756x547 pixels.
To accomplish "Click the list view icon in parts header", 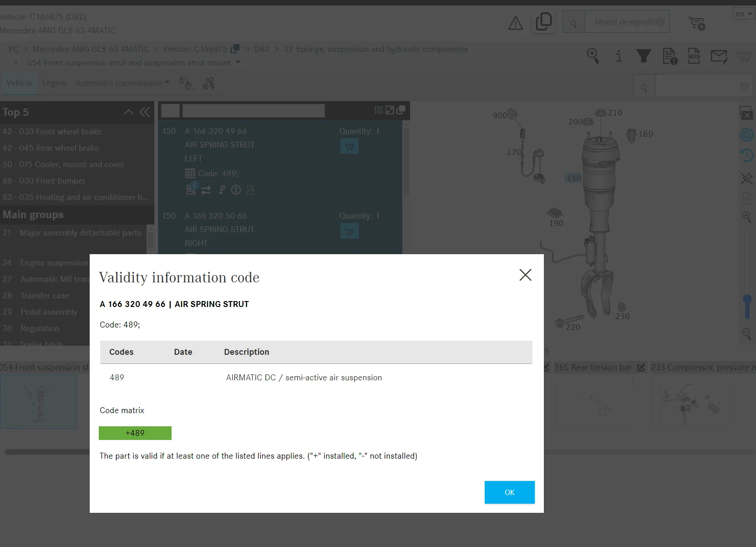I will pyautogui.click(x=378, y=110).
